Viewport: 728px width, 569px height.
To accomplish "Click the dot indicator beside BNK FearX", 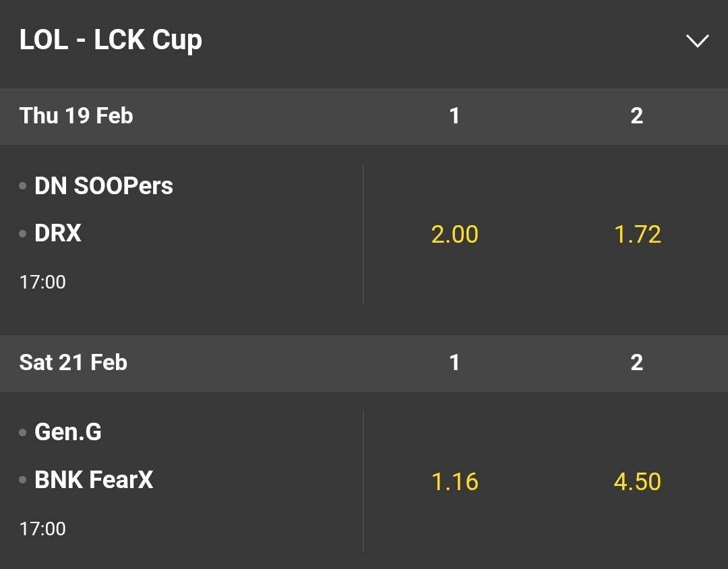I will (23, 481).
